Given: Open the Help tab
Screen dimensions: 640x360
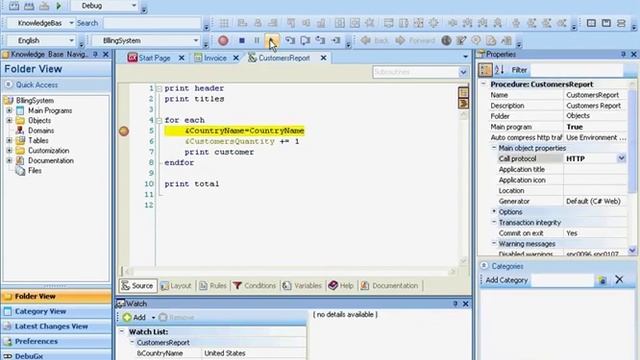Looking at the screenshot, I should [x=341, y=286].
